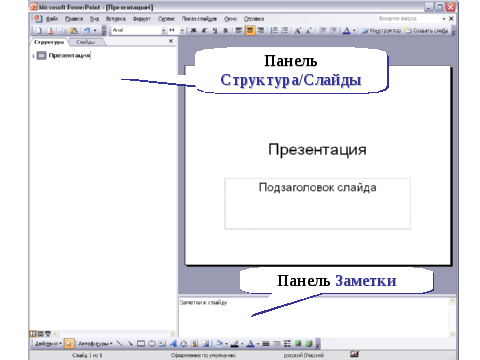Screen dimensions: 480x360
Task: Toggle italic formatting (К) button
Action: [x=204, y=30]
